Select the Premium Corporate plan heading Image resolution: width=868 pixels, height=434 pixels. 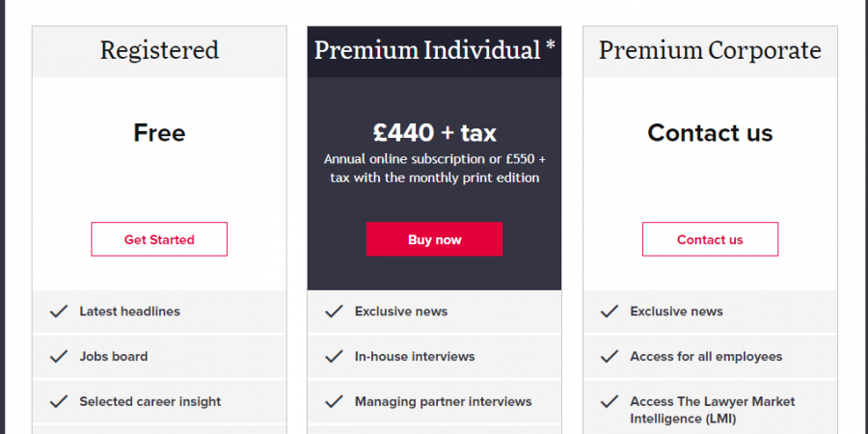click(710, 50)
